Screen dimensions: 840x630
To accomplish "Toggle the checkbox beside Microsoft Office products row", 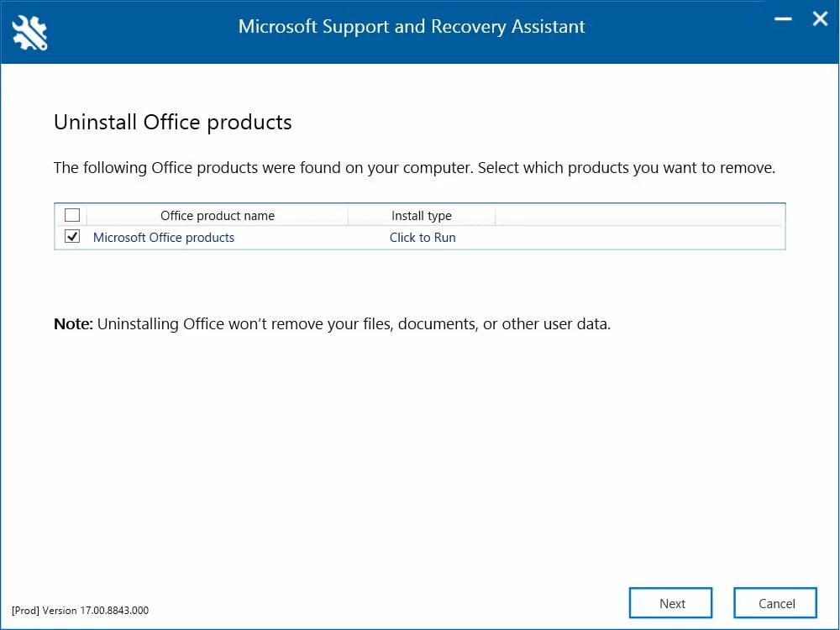I will (72, 236).
